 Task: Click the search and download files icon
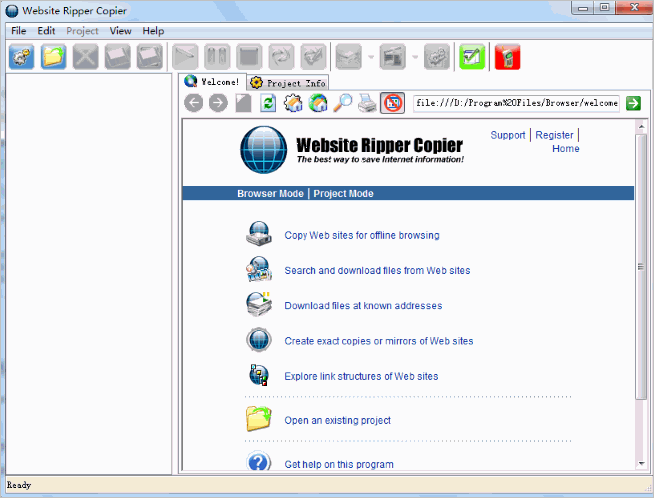pos(259,269)
